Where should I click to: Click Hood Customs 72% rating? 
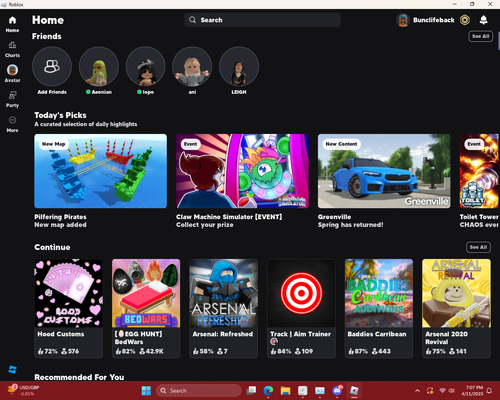[48, 351]
